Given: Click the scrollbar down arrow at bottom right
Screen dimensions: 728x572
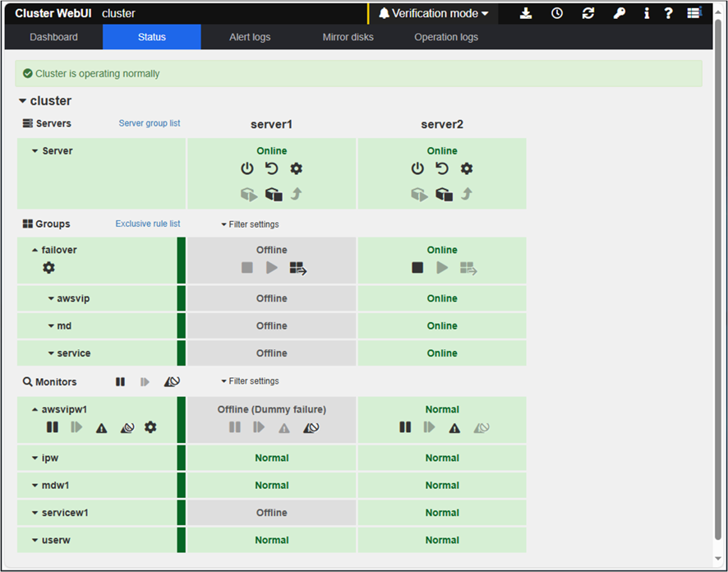Looking at the screenshot, I should [x=718, y=559].
